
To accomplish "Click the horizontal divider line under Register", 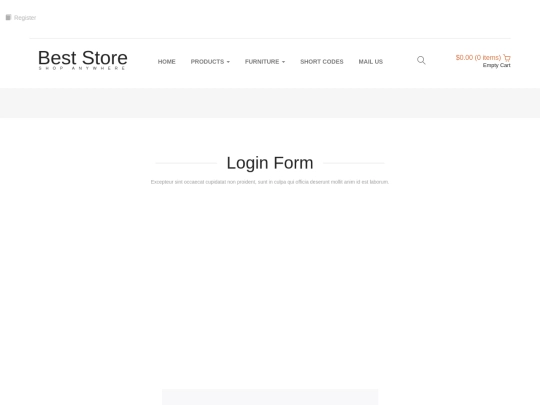I will pos(270,38).
